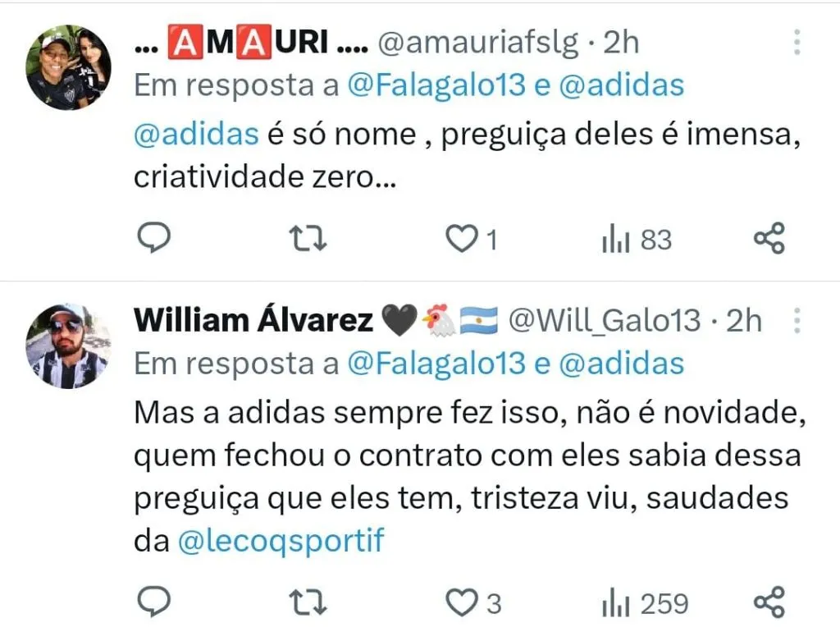Viewport: 840px width, 641px height.
Task: Open more options for William Álvarez's tweet
Action: coord(797,320)
